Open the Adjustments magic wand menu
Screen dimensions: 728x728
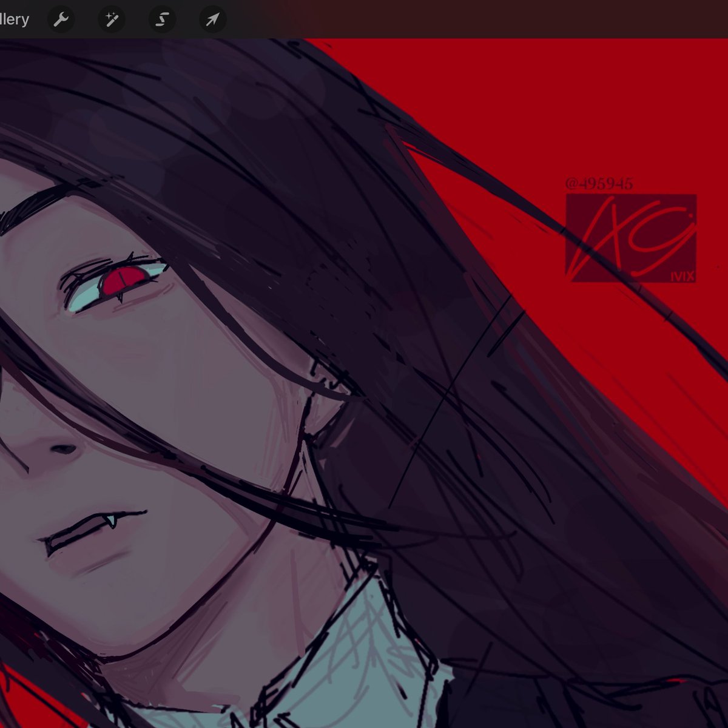click(112, 20)
